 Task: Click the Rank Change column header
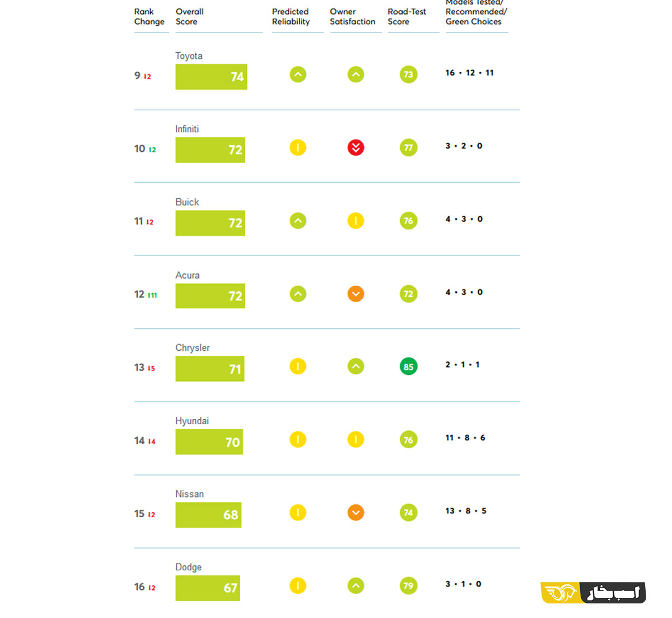pyautogui.click(x=149, y=17)
